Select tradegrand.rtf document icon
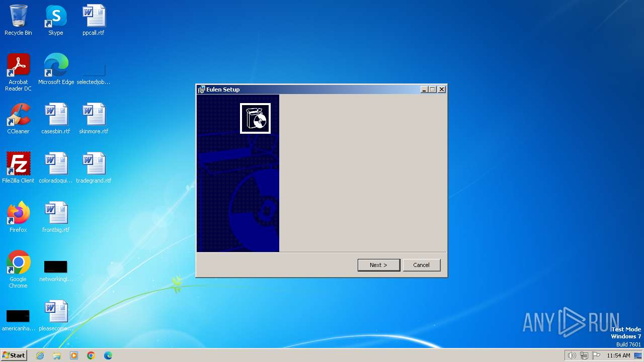Image resolution: width=644 pixels, height=362 pixels. coord(94,168)
